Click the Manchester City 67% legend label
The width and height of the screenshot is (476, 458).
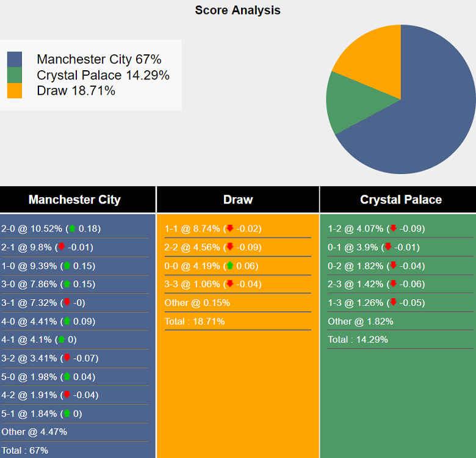tap(99, 59)
